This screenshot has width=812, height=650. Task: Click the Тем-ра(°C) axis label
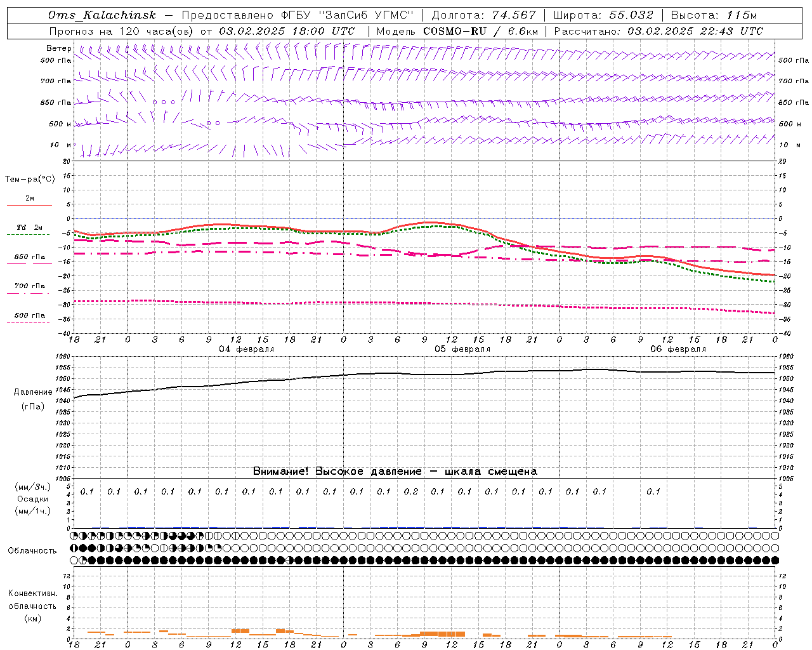[x=30, y=179]
